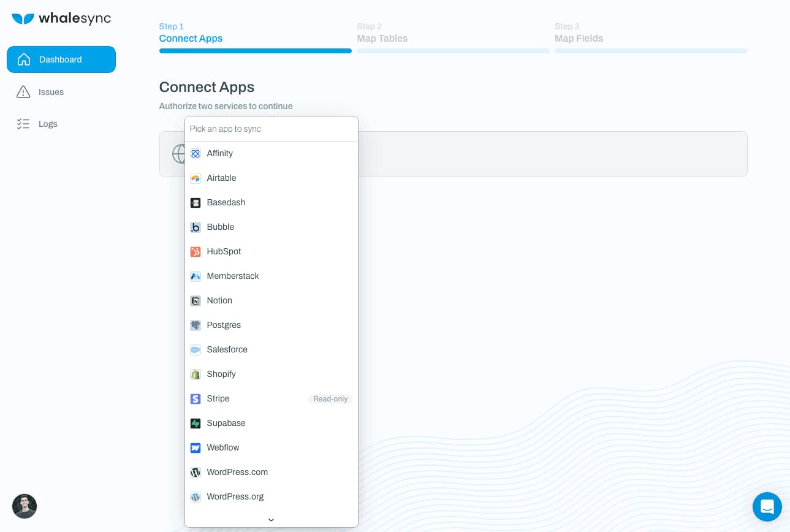Screen dimensions: 790x532
Task: Click the Connect Apps progress bar
Action: click(256, 51)
